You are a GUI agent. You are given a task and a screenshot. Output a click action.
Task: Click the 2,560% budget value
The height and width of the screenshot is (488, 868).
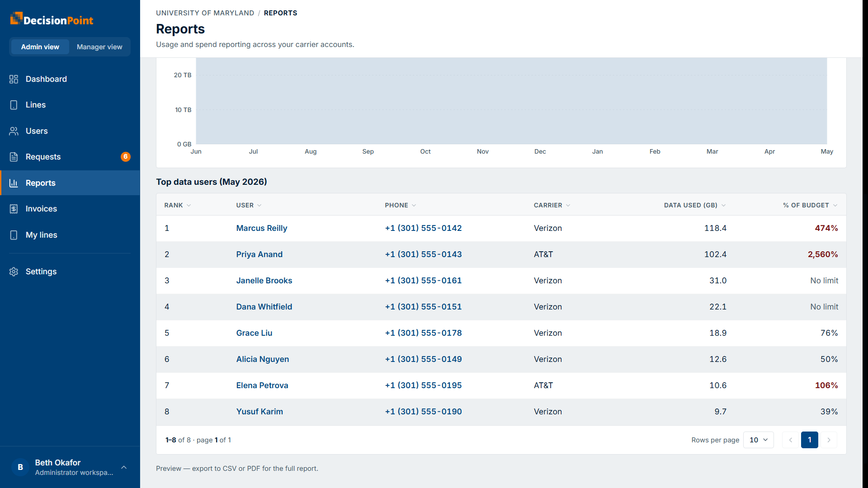coord(823,254)
